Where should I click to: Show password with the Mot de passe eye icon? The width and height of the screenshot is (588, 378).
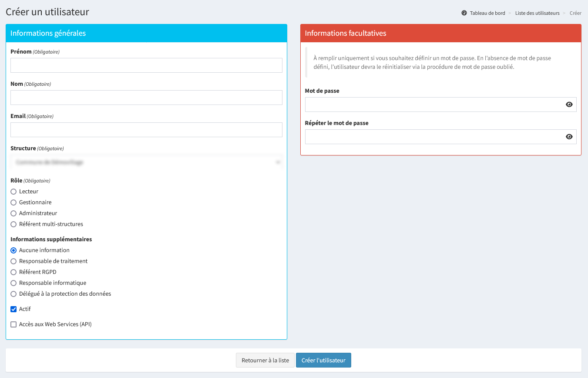(569, 105)
